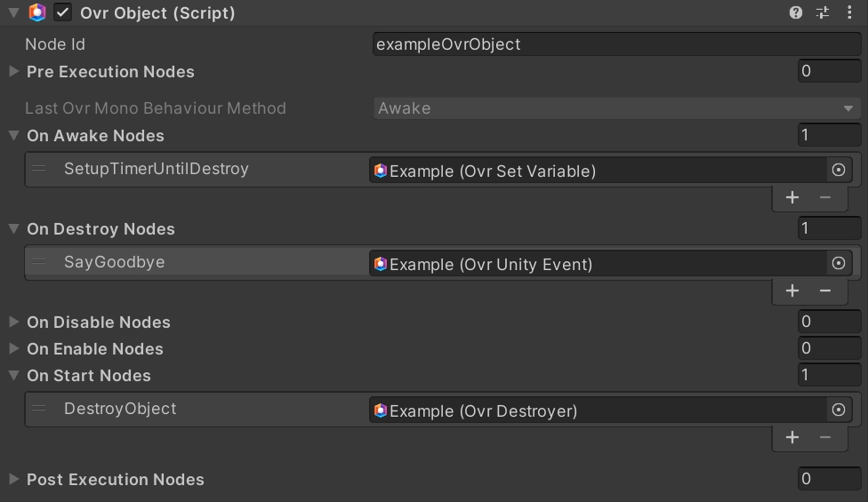Open the component preset selector icon
Viewport: 868px width, 502px height.
[823, 12]
